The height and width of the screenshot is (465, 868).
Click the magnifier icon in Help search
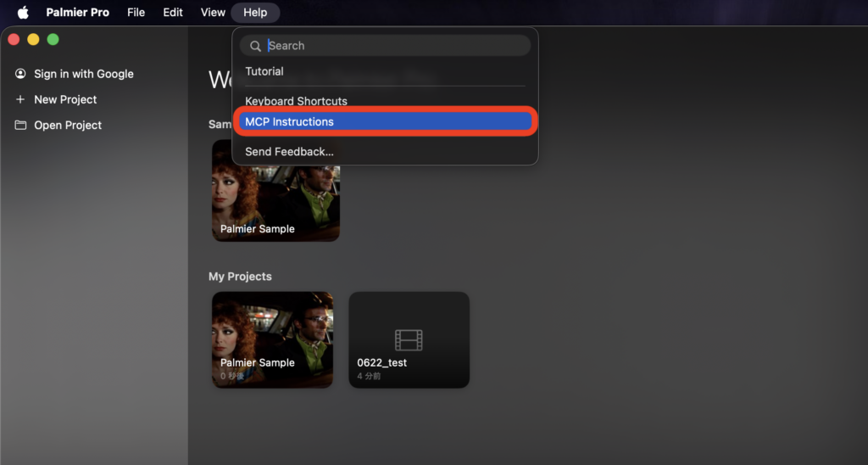pos(255,46)
